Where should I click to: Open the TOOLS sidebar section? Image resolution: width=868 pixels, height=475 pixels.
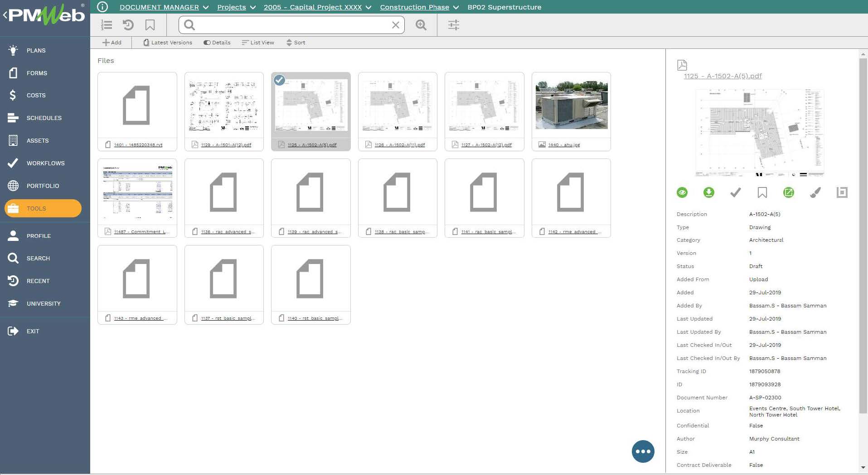tap(42, 208)
